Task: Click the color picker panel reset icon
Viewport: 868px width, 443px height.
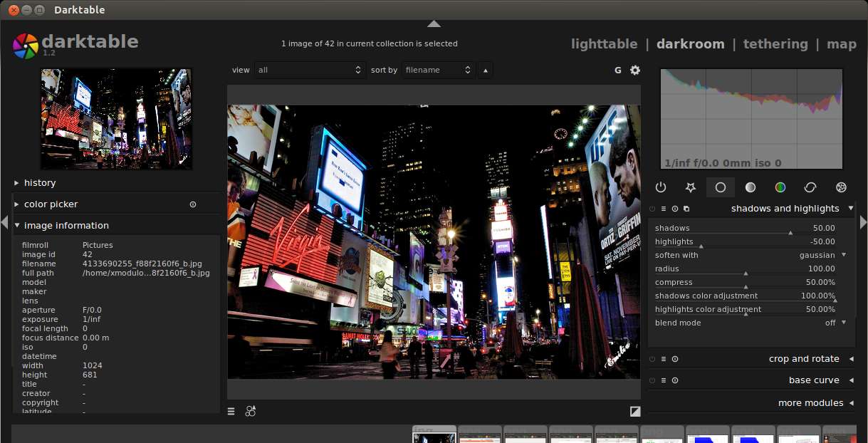Action: 192,204
